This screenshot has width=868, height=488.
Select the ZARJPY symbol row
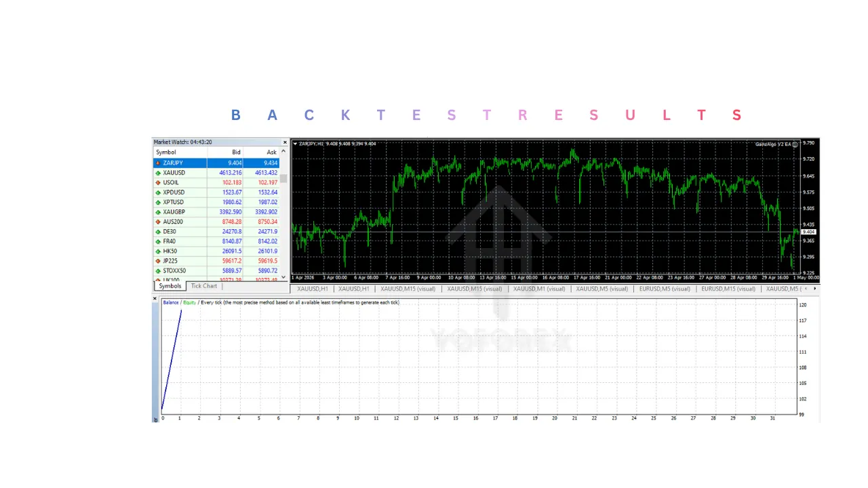point(216,163)
